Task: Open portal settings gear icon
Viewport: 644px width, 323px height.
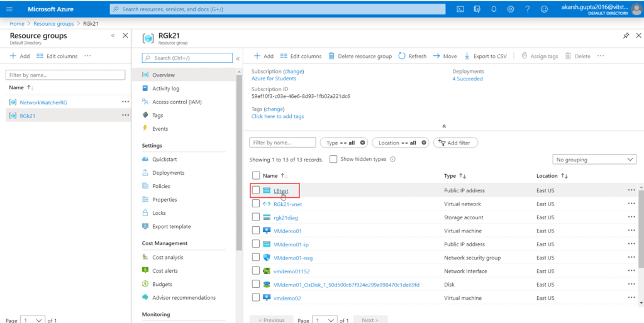Action: click(x=511, y=9)
